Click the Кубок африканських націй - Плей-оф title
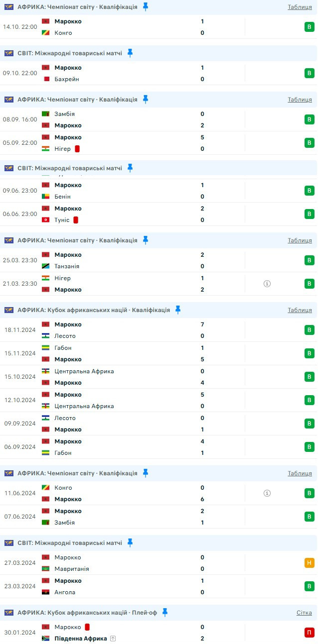This screenshot has height=644, width=318. (87, 613)
